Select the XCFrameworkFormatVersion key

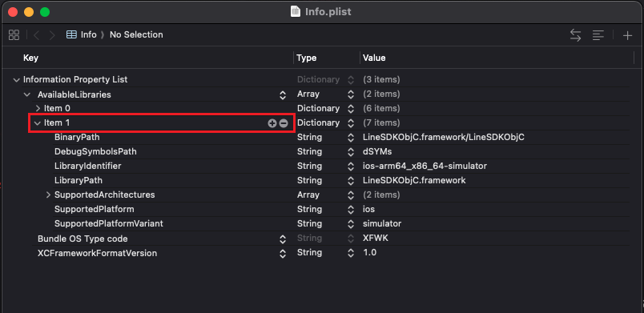pos(98,253)
